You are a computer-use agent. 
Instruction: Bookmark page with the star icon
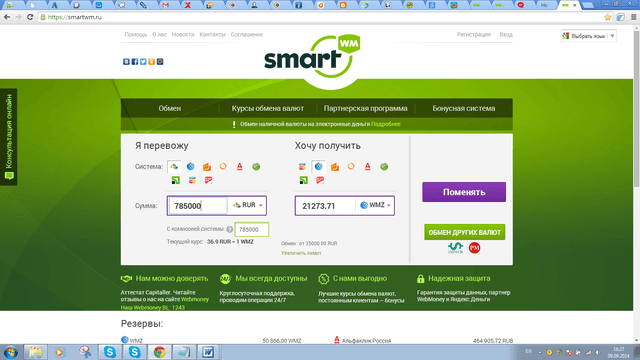pos(608,17)
